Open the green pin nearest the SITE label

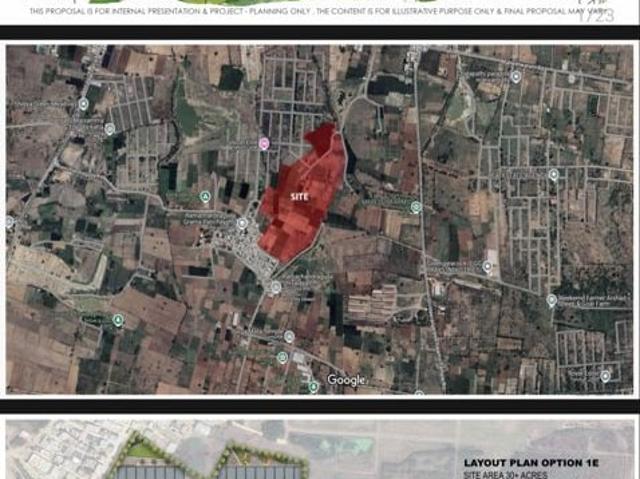(x=206, y=197)
